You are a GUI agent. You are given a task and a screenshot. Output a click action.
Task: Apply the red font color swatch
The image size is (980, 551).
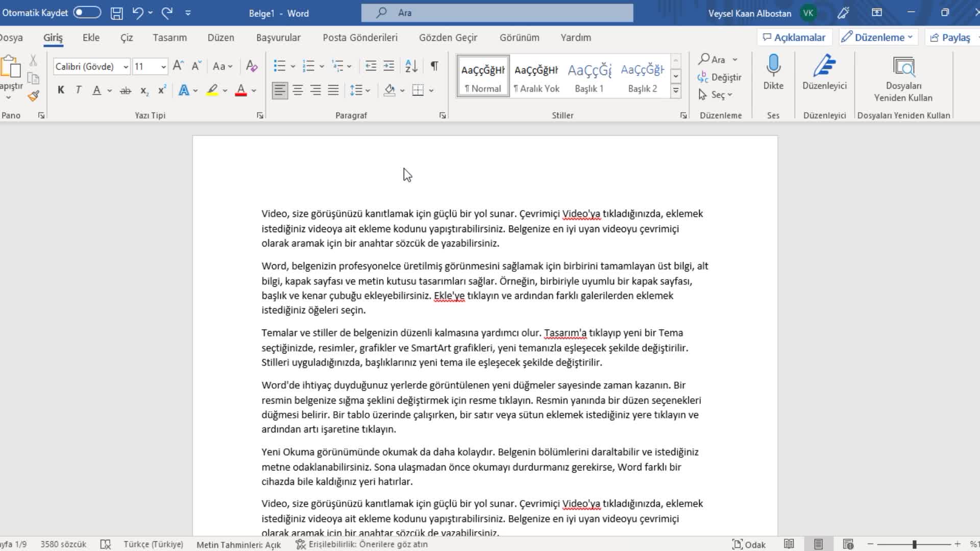(241, 91)
